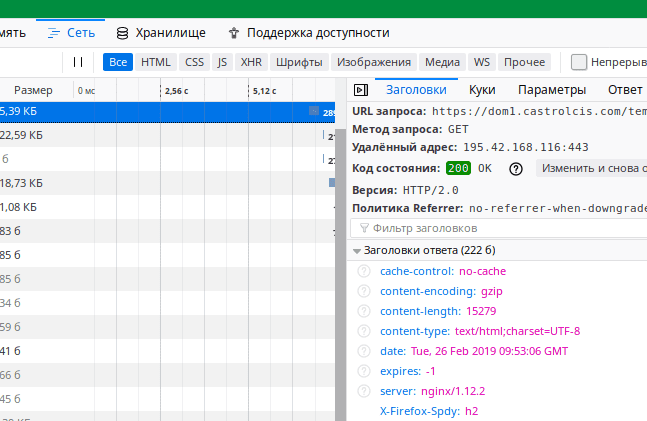Screen dimensions: 647x421
Task: Click help icon beside cache-control header
Action: click(365, 271)
